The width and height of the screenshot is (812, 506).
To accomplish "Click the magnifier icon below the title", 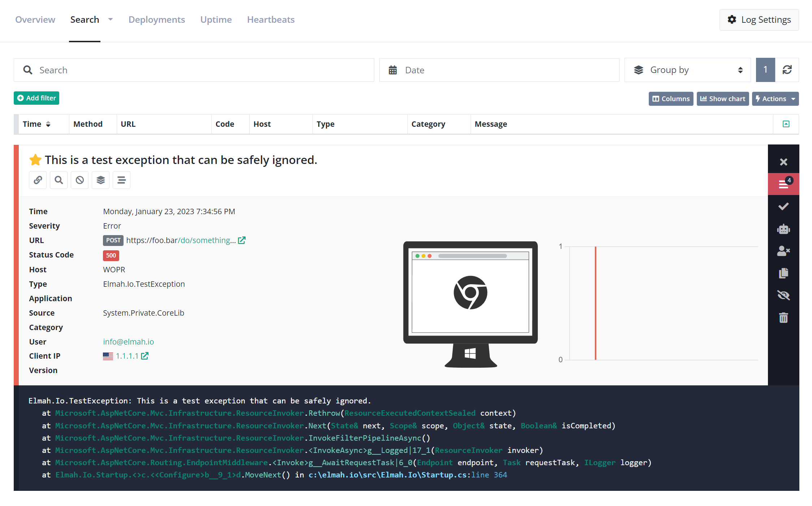I will (59, 180).
